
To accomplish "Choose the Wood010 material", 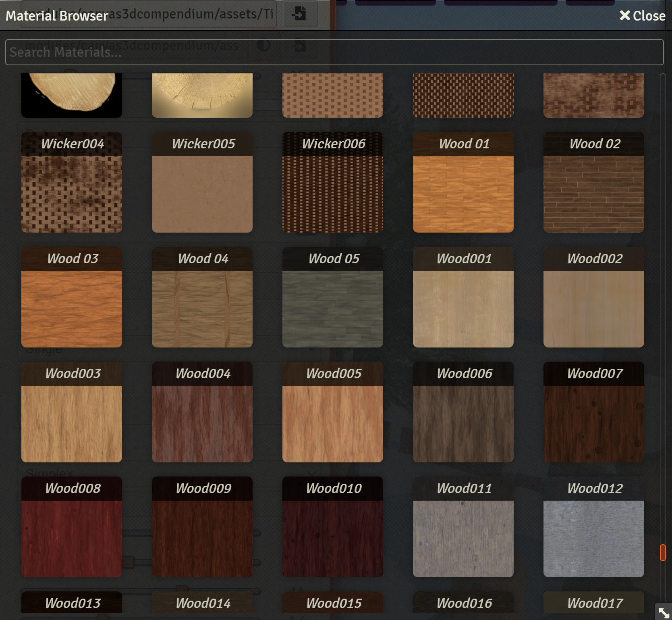I will (x=333, y=527).
